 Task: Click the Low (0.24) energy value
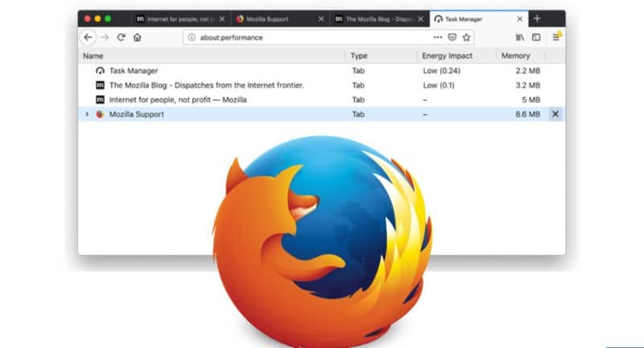[x=441, y=71]
